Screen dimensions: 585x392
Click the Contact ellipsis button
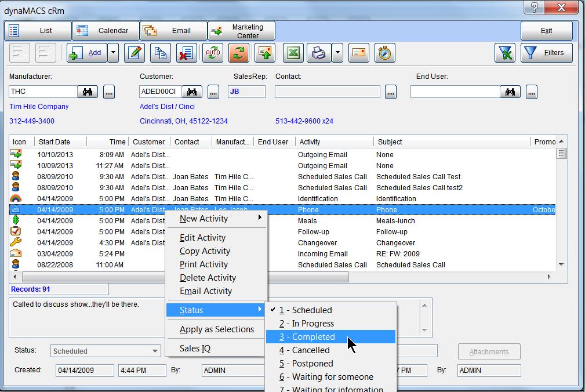click(x=391, y=92)
